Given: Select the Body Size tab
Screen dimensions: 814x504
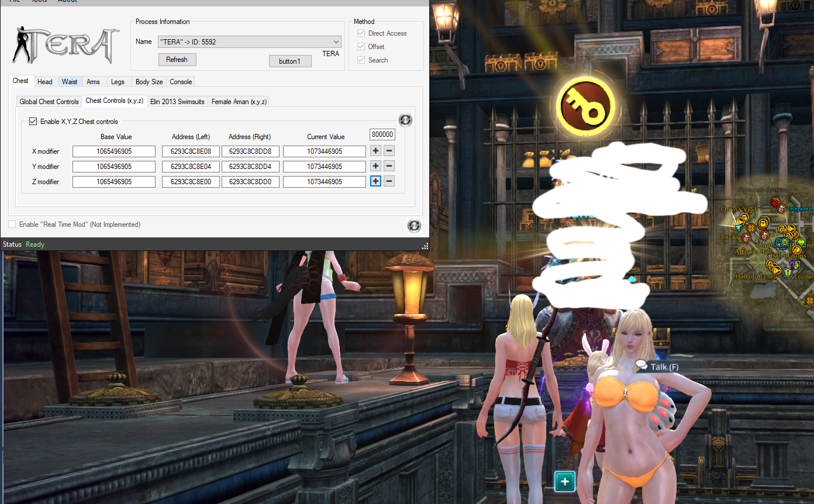Looking at the screenshot, I should click(149, 82).
